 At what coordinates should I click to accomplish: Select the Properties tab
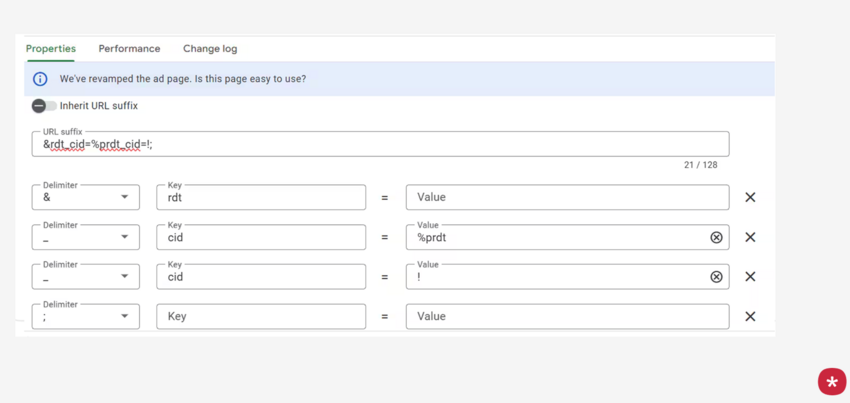point(51,49)
